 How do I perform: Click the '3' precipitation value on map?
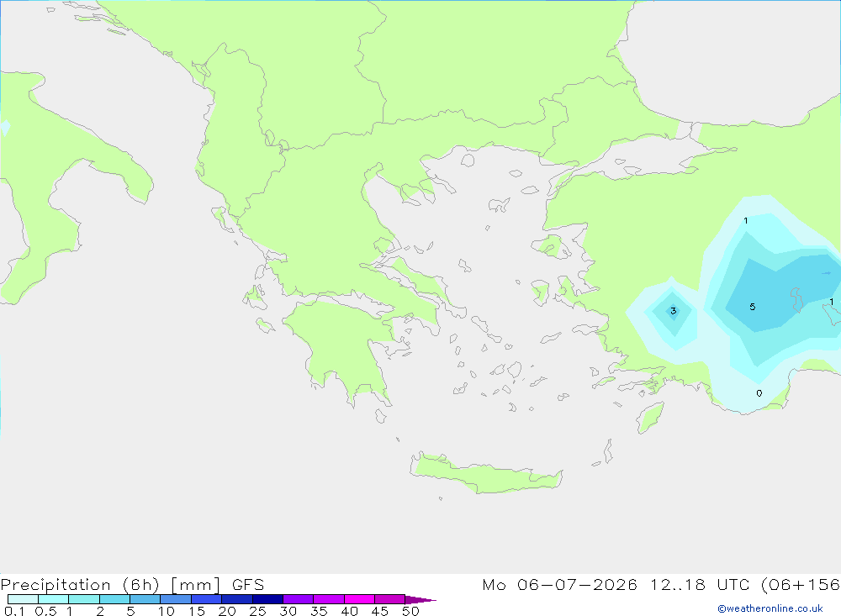coord(673,311)
